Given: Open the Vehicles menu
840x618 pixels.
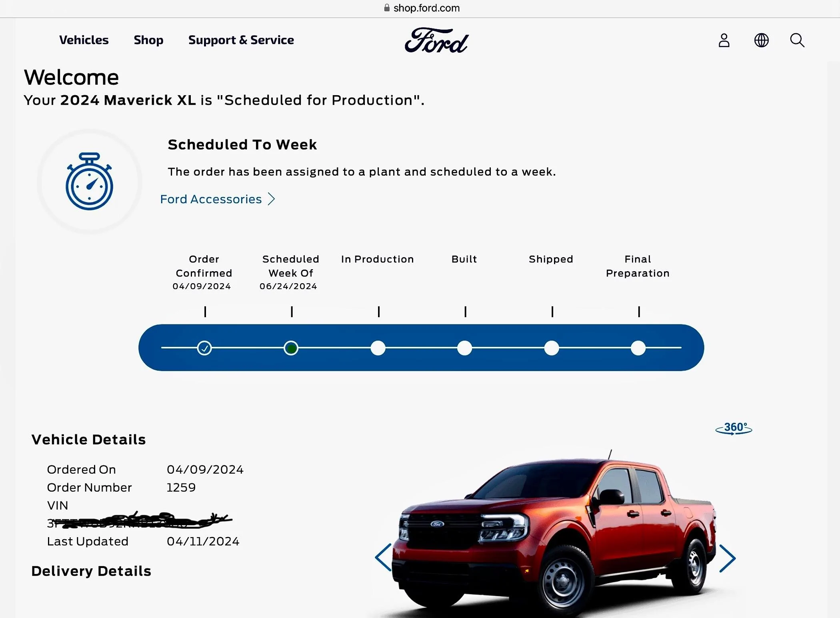Looking at the screenshot, I should (x=84, y=40).
